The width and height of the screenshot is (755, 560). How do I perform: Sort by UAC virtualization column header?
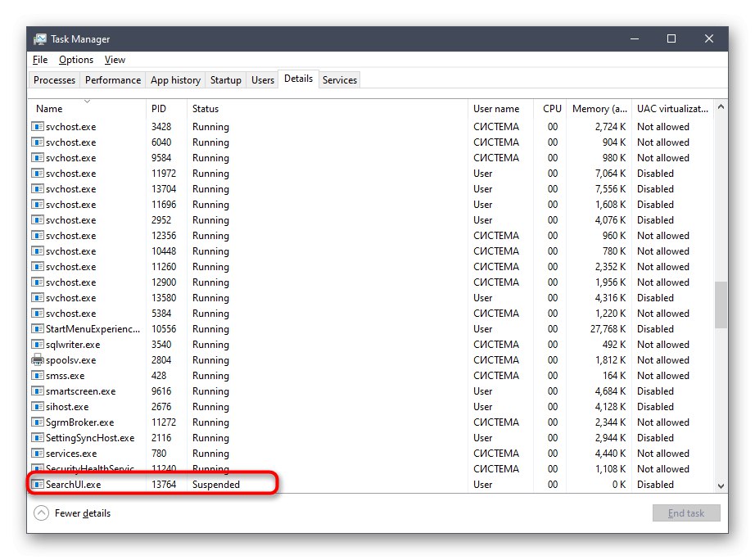pos(672,108)
